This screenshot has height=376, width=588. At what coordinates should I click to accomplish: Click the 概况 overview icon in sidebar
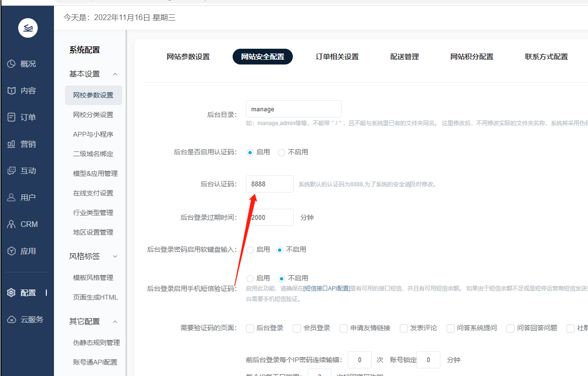click(11, 64)
